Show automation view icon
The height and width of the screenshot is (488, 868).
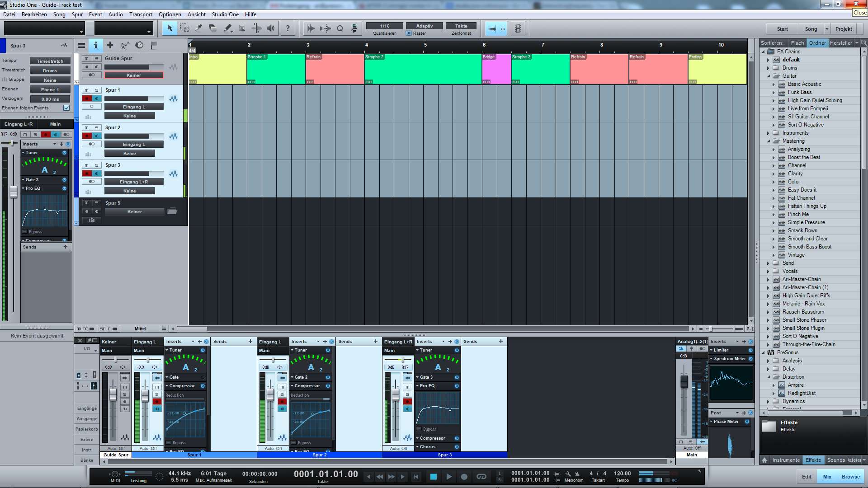(125, 45)
